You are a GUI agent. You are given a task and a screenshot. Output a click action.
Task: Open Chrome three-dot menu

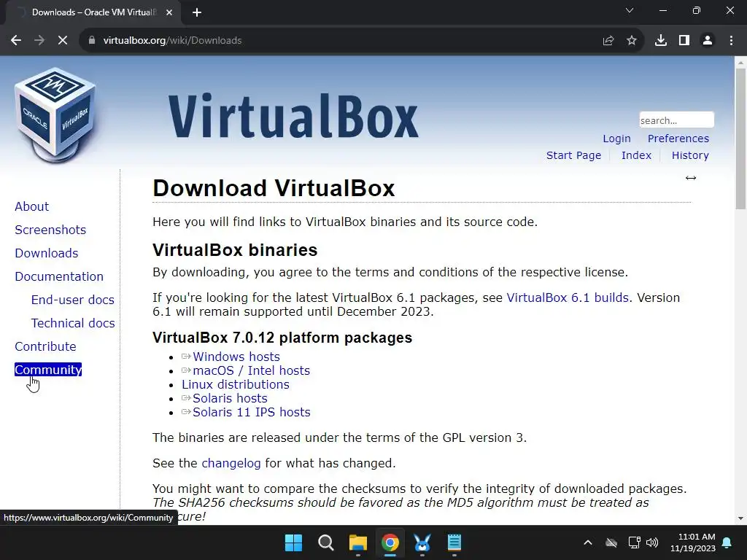pyautogui.click(x=731, y=41)
